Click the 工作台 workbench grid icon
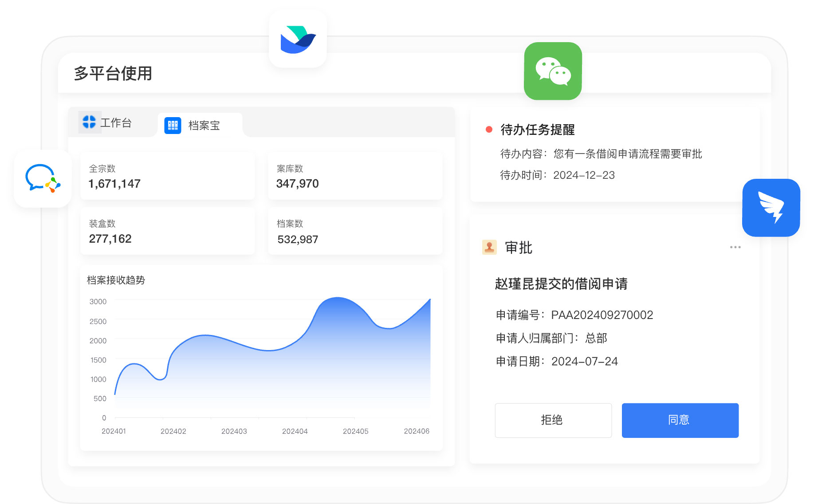 coord(90,122)
